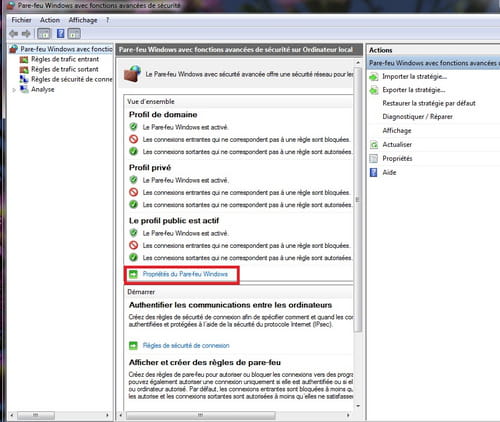Click the Règles de sécurité de connexion link

tap(186, 346)
